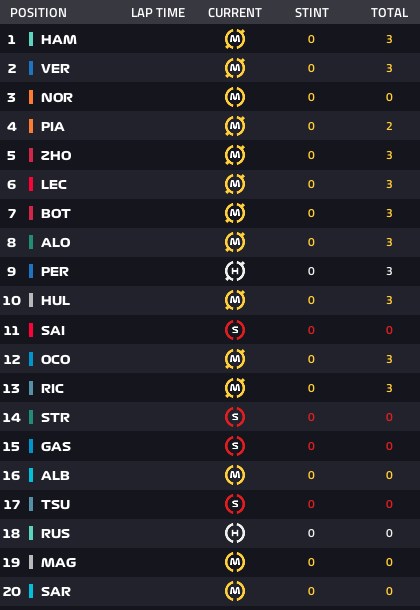Click driver name LEC
Viewport: 420px width, 610px height.
tap(54, 184)
